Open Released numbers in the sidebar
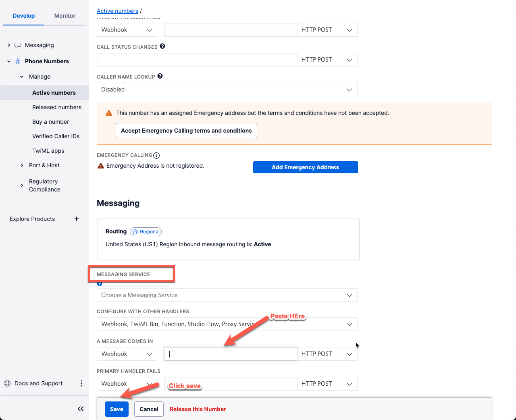 click(x=57, y=107)
